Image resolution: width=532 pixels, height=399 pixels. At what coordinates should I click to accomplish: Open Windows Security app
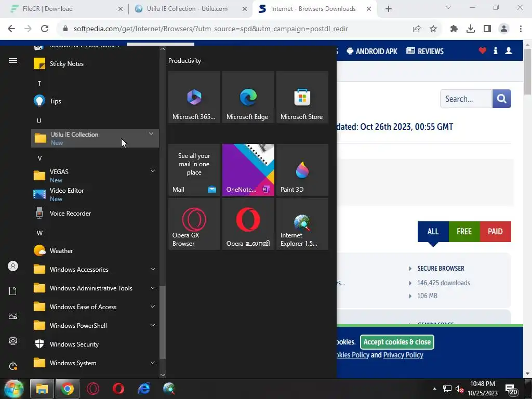95,344
